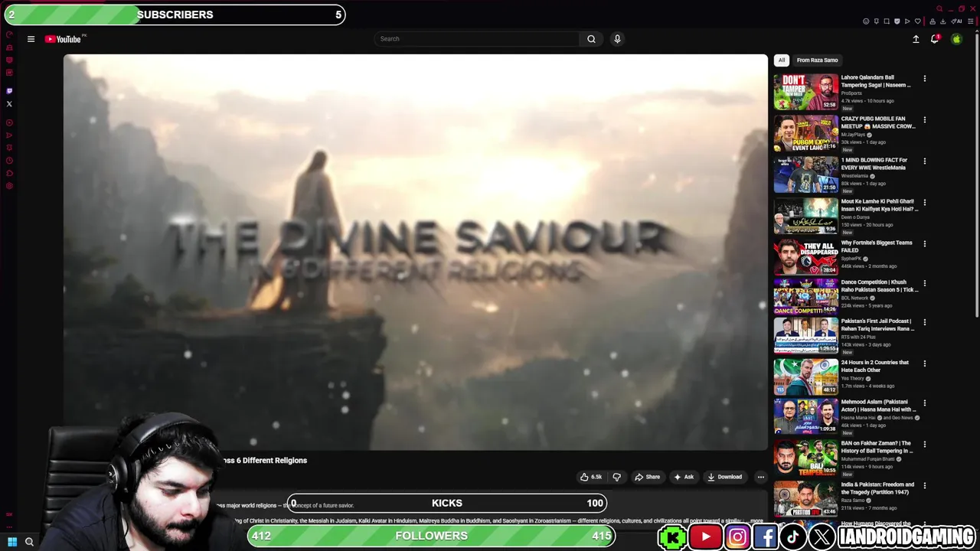Open 'India & Pakistan: Freedom' video title
This screenshot has height=551, width=980.
tap(877, 488)
